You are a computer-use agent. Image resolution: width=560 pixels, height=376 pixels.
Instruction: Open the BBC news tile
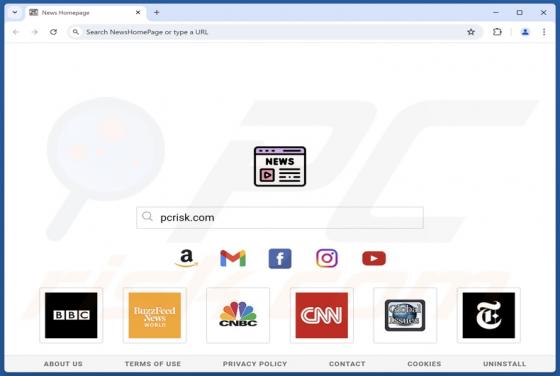point(71,315)
